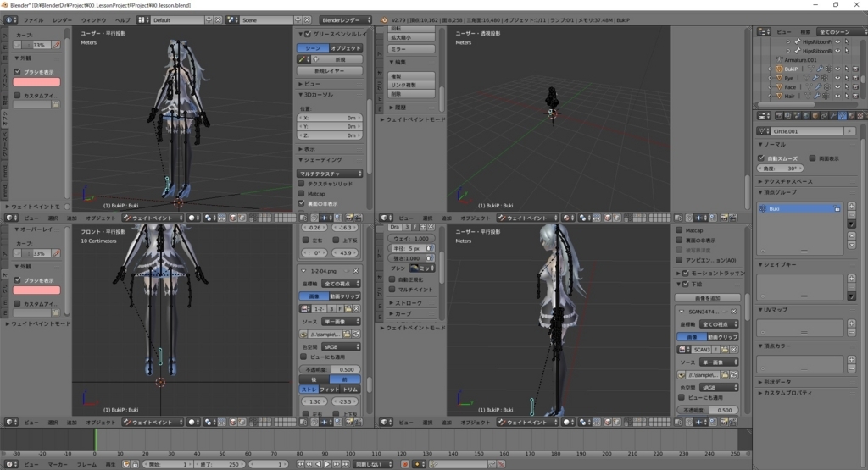Enable the テクスチャソリッド checkbox
This screenshot has height=470, width=868.
point(301,184)
